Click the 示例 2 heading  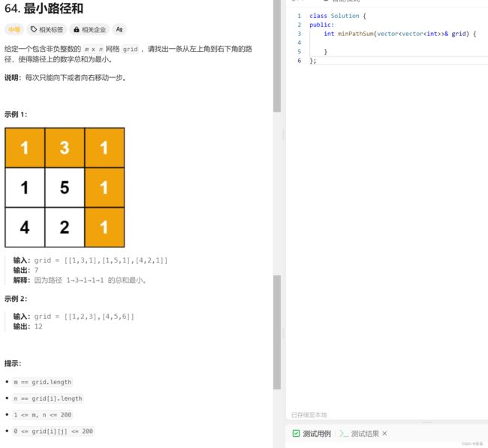16,299
